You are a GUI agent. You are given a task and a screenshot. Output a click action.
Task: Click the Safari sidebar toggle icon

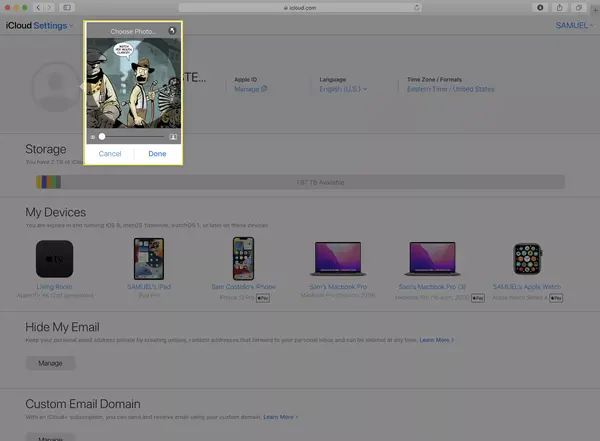tap(67, 7)
